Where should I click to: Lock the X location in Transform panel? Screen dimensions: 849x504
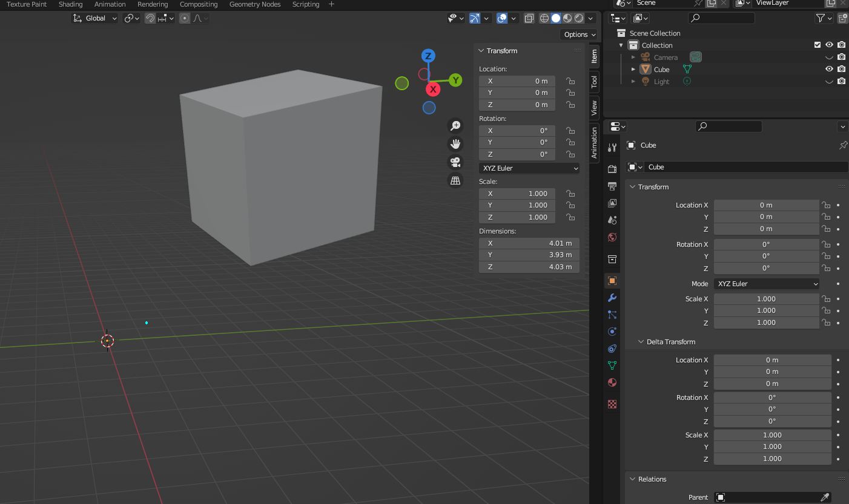(570, 81)
